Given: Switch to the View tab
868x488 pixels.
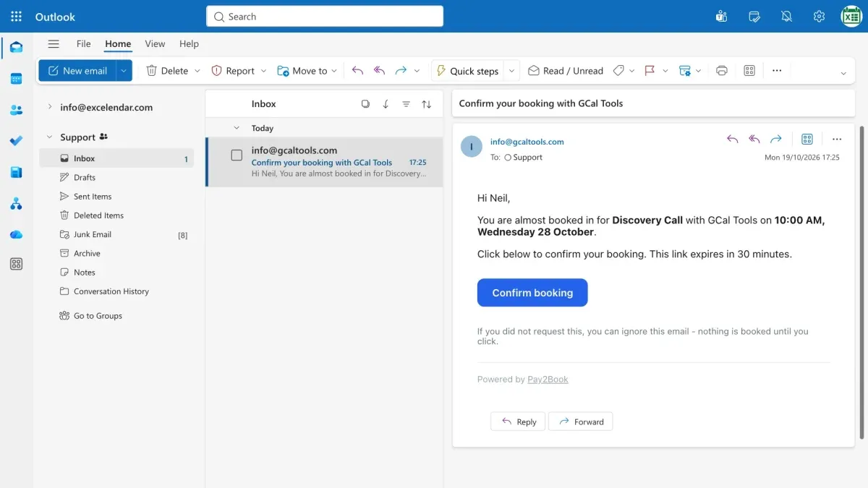Looking at the screenshot, I should click(x=155, y=44).
